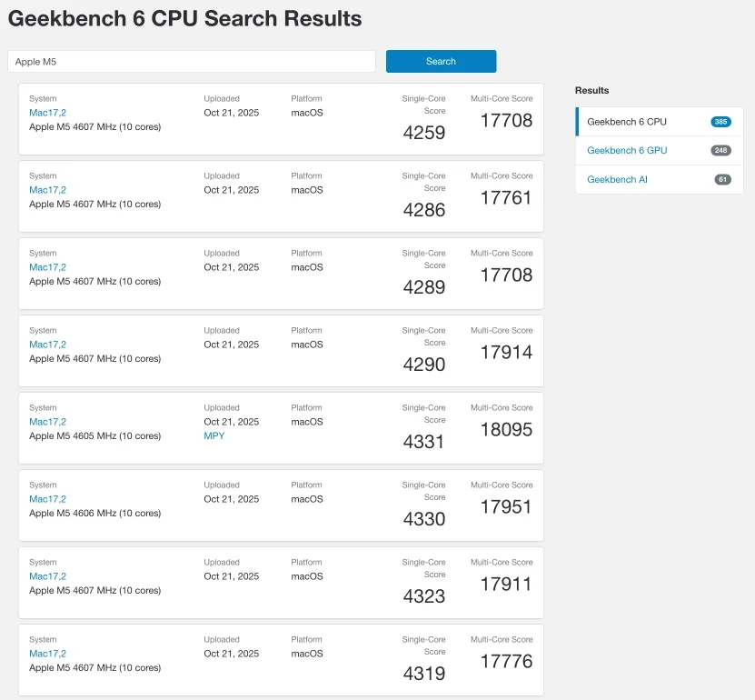Open Mac17,2 link in the 4289 score row
Viewport: 755px width, 700px height.
tap(47, 267)
